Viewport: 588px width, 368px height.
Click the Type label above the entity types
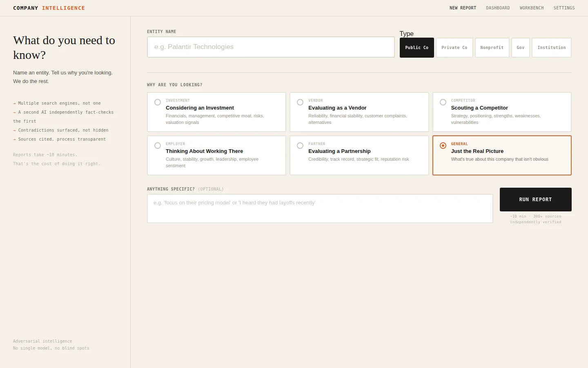(406, 34)
